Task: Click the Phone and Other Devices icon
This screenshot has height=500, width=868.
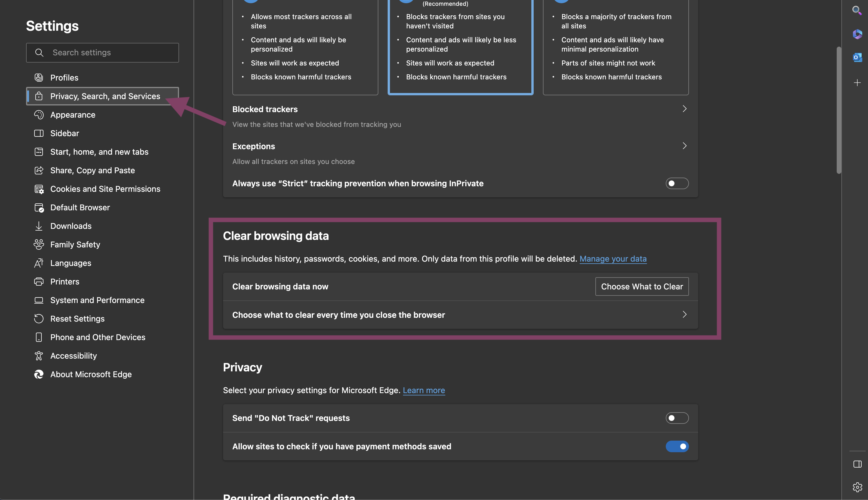Action: click(39, 337)
